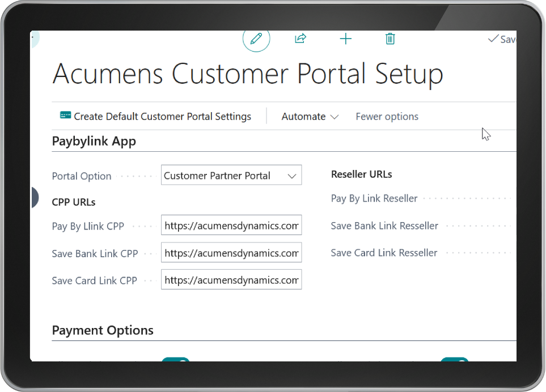Image resolution: width=546 pixels, height=392 pixels.
Task: Click the Pay By Llink CPP URL field
Action: click(x=231, y=225)
